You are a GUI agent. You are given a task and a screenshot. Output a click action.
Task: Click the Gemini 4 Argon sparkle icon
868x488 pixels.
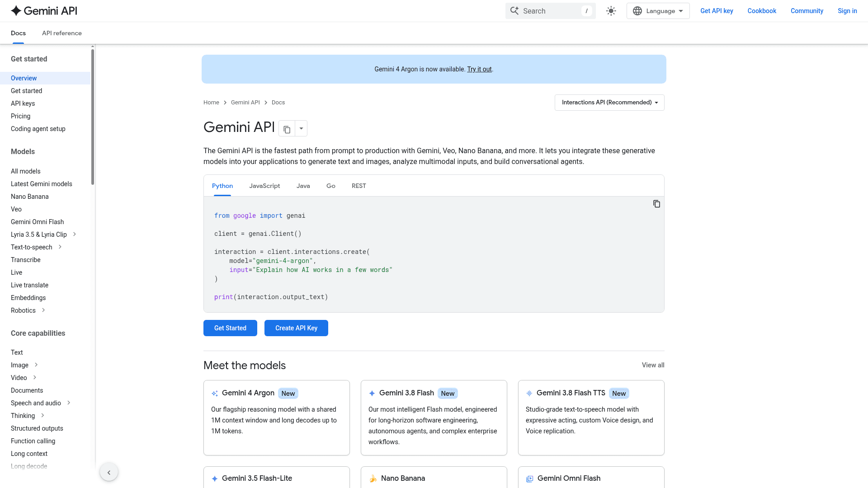(x=215, y=394)
